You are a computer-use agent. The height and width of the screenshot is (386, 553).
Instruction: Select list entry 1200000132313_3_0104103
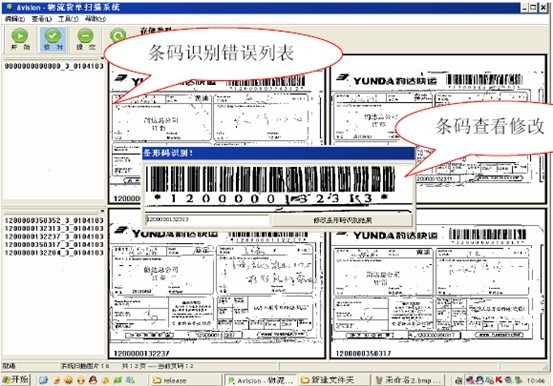tap(54, 229)
